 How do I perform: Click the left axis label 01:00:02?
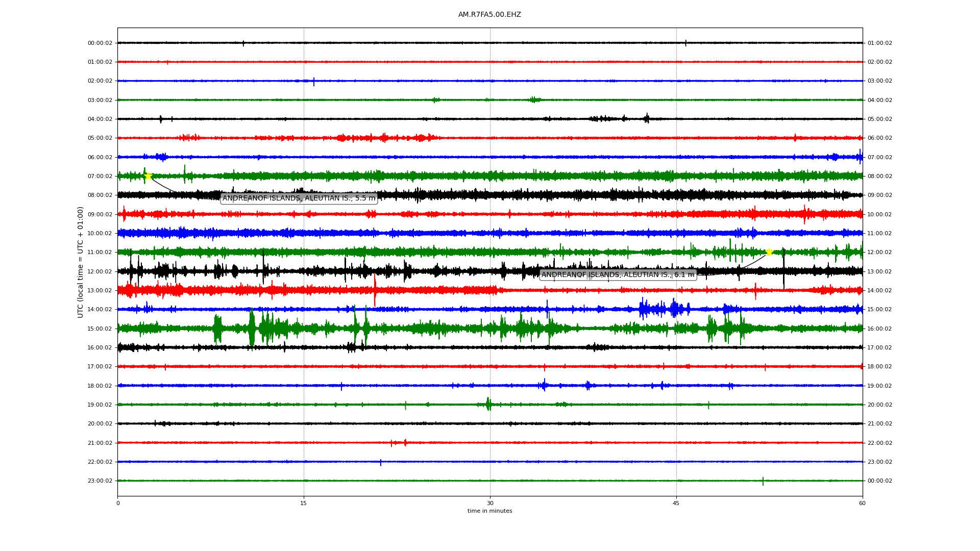100,62
